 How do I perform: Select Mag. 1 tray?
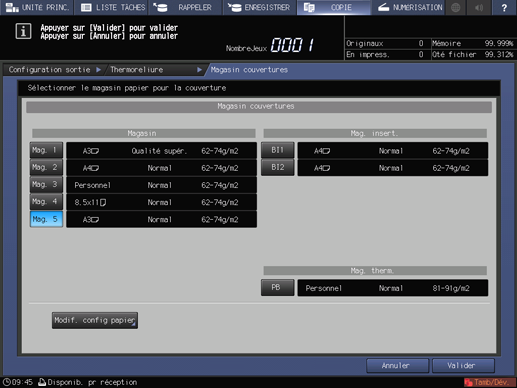tap(46, 150)
